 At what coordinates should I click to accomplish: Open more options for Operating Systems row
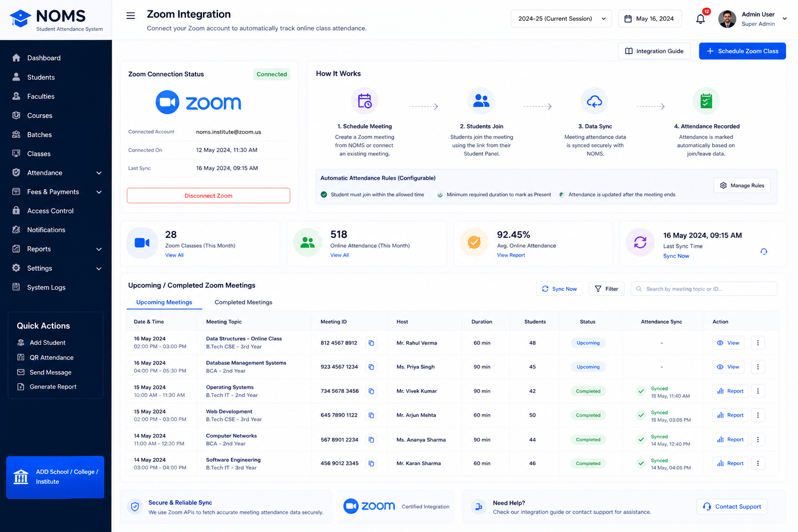point(758,391)
